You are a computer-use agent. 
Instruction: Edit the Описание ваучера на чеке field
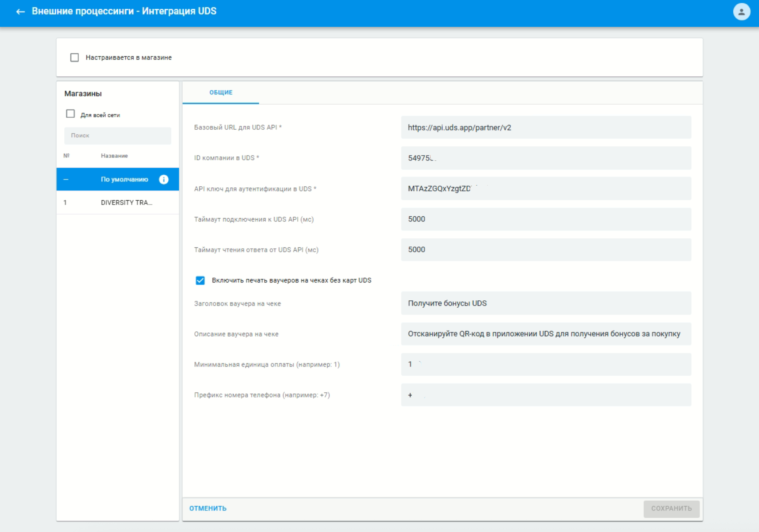546,334
